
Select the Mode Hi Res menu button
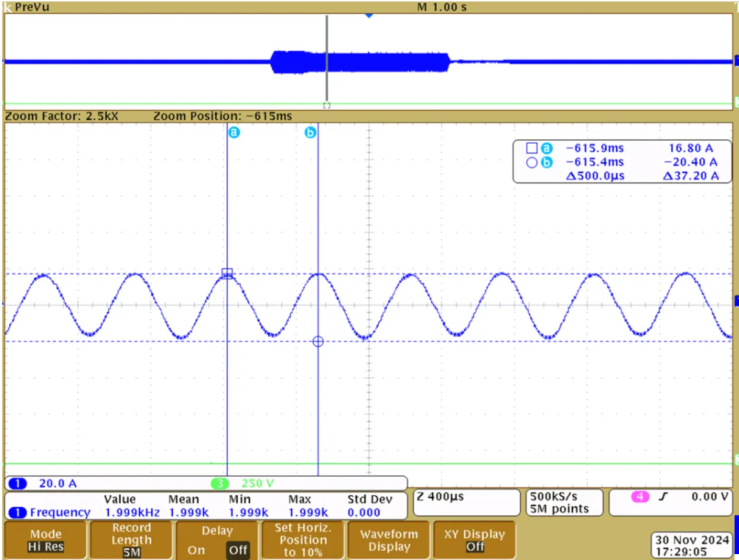click(x=46, y=540)
